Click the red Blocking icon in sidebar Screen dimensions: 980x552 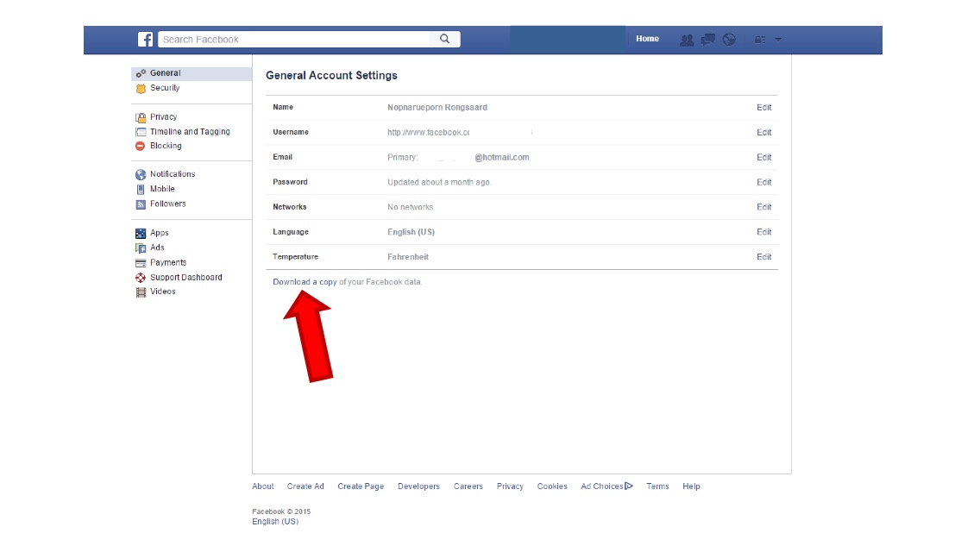[x=140, y=146]
